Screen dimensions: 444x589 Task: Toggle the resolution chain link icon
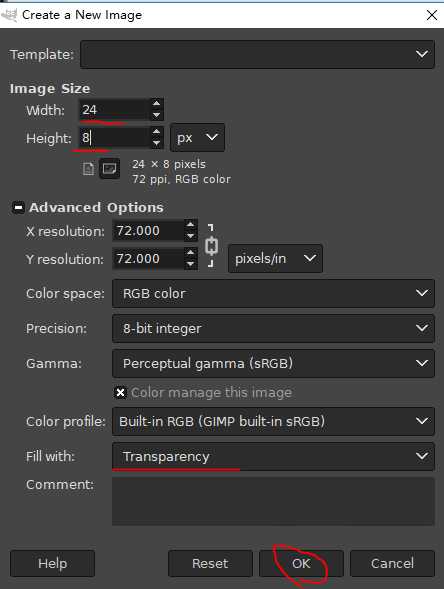pos(211,246)
